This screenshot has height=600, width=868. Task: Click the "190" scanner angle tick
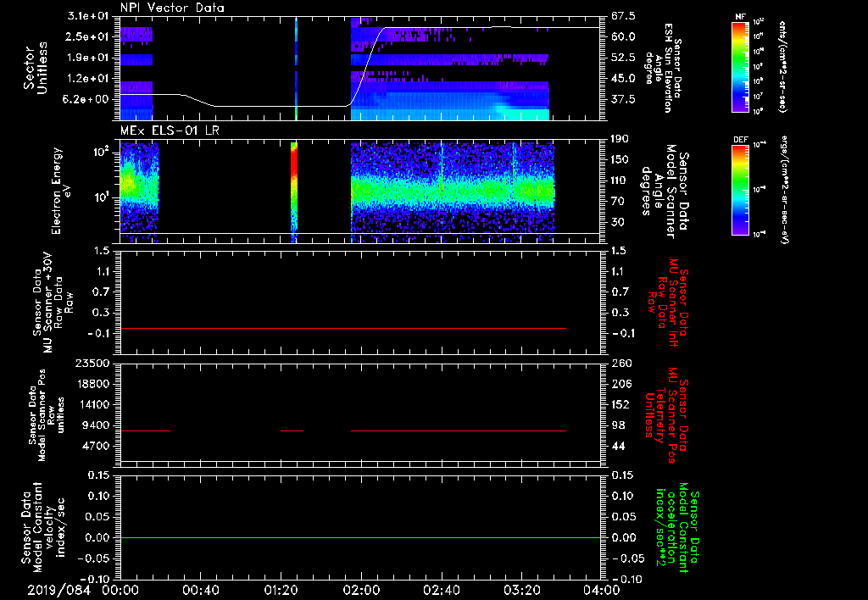(x=620, y=139)
